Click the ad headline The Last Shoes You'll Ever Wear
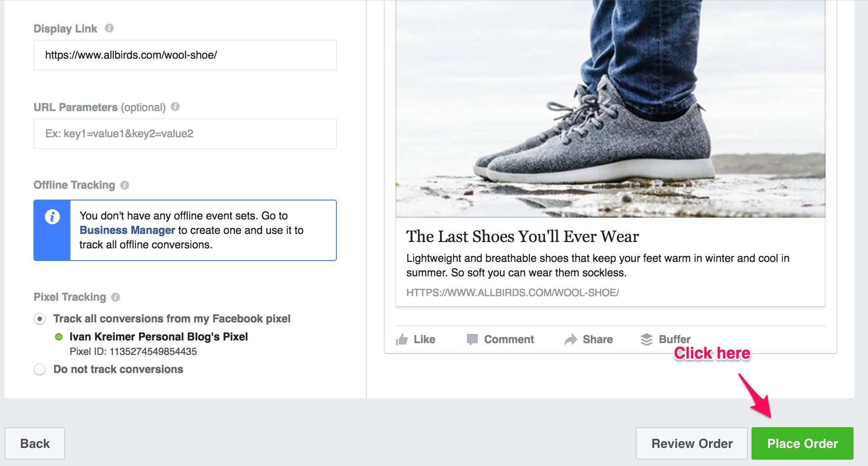The height and width of the screenshot is (466, 868). [522, 237]
